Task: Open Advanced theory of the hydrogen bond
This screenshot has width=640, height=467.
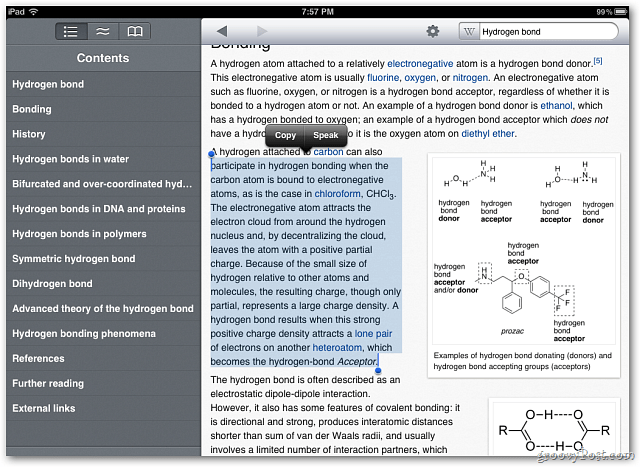Action: (103, 308)
